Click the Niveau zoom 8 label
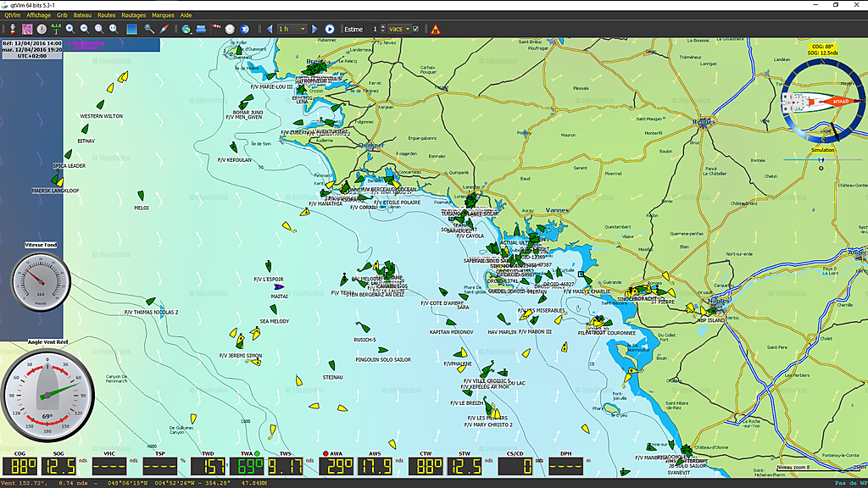This screenshot has width=868, height=488. coord(793,468)
